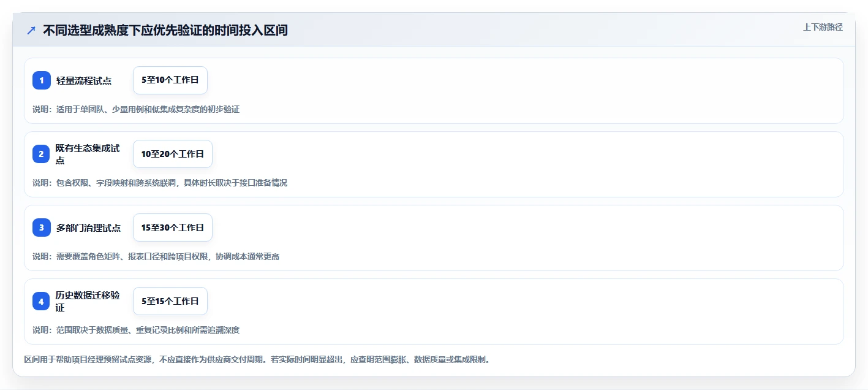Click heading 不同选型成熟度下应优先验证的时间投入区间
This screenshot has width=868, height=390.
tap(165, 31)
